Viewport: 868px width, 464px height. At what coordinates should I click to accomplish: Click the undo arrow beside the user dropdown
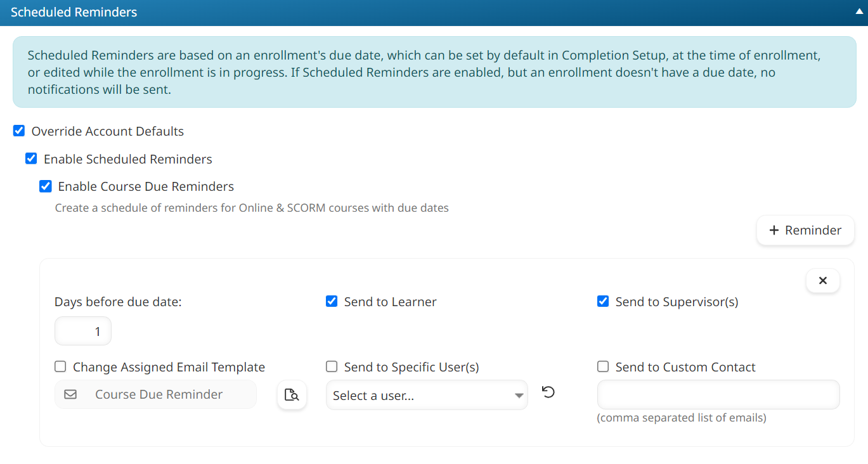coord(548,392)
